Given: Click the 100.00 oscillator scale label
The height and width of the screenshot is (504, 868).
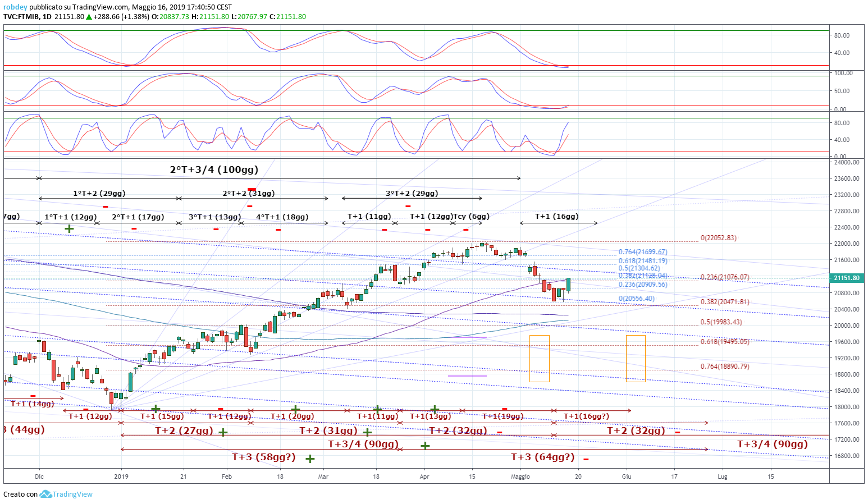Looking at the screenshot, I should click(843, 73).
